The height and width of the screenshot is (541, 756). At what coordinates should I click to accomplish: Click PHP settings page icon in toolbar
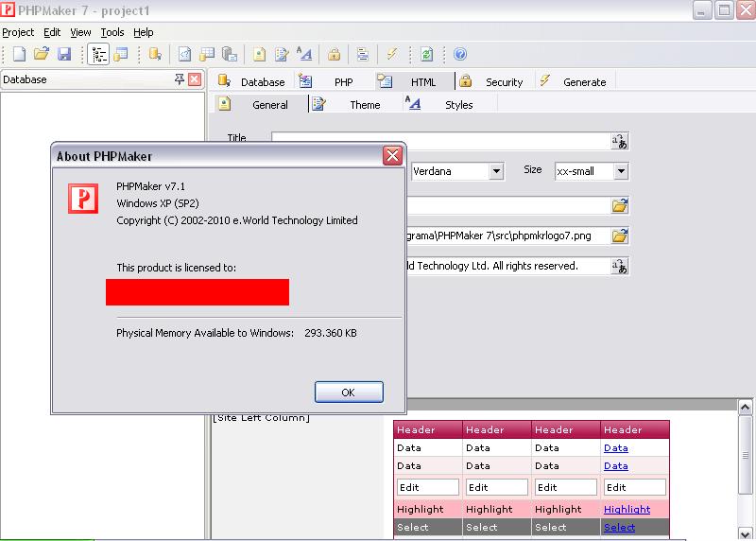[x=184, y=54]
